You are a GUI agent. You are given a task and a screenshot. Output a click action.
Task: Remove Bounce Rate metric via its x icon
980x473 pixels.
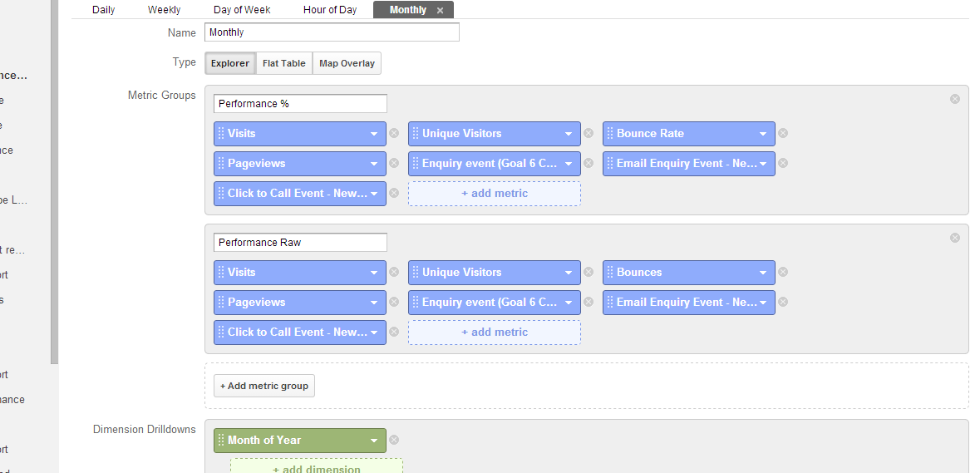783,133
